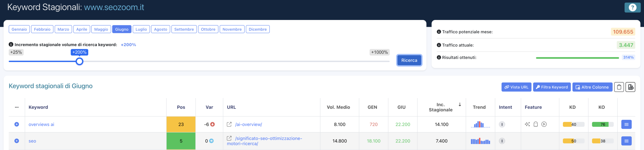
Task: Open the www.seozoom.it link in the title
Action: [x=114, y=7]
